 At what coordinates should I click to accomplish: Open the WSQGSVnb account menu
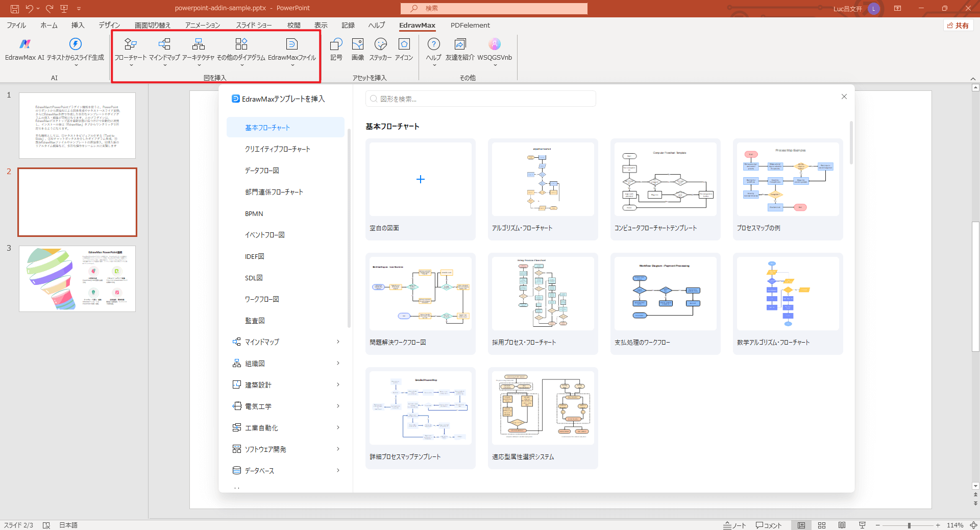[x=495, y=51]
